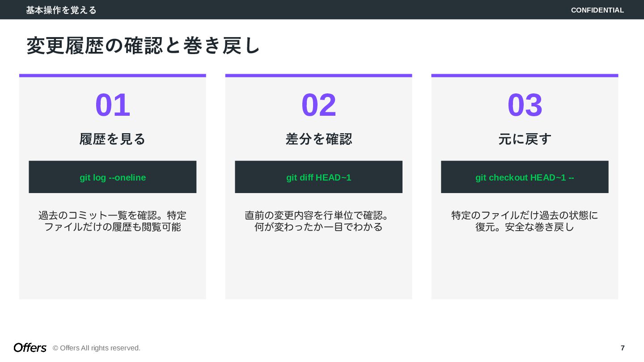The image size is (644, 362).
Task: Select the git diff HEAD~1 code block
Action: [x=319, y=177]
